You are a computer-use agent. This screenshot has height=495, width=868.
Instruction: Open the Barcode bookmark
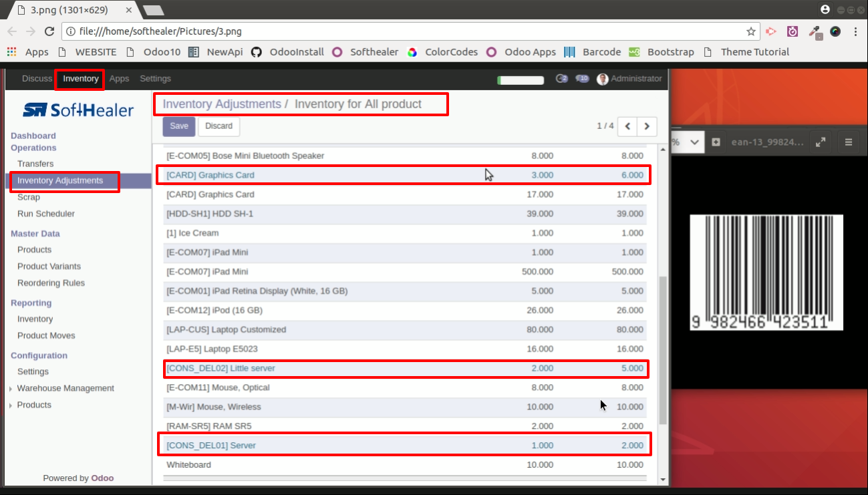pos(593,51)
